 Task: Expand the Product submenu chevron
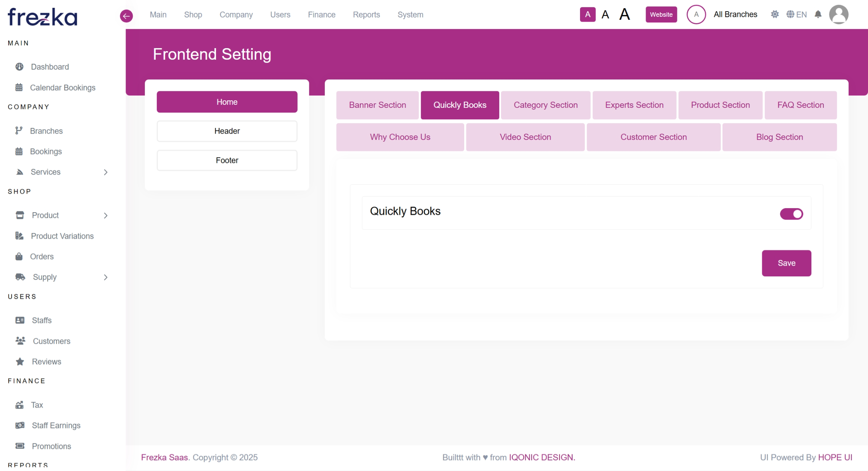coord(106,215)
